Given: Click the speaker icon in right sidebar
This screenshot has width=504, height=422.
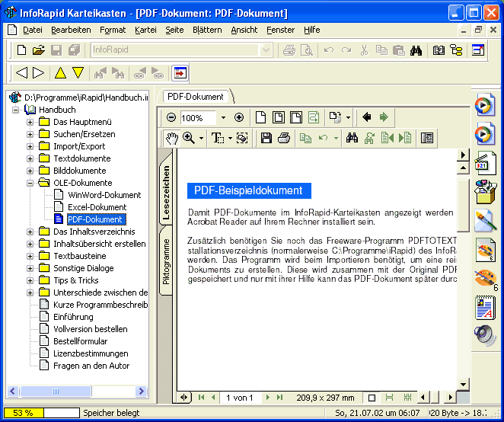Looking at the screenshot, I should click(x=485, y=335).
